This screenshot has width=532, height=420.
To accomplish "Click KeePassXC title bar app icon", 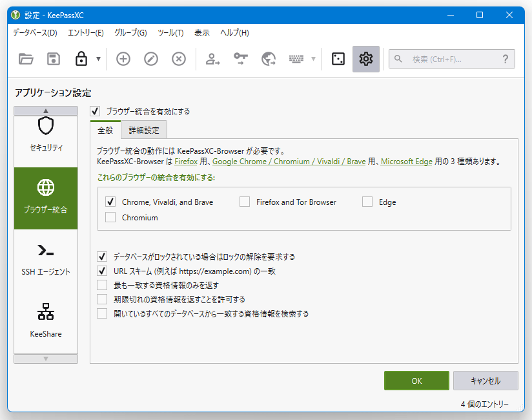I will click(15, 15).
